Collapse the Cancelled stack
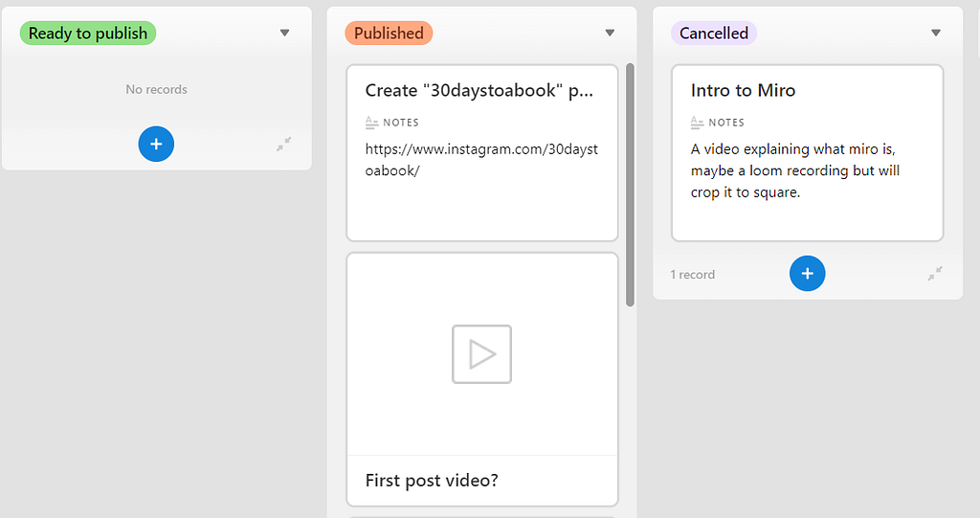The image size is (980, 518). [935, 274]
